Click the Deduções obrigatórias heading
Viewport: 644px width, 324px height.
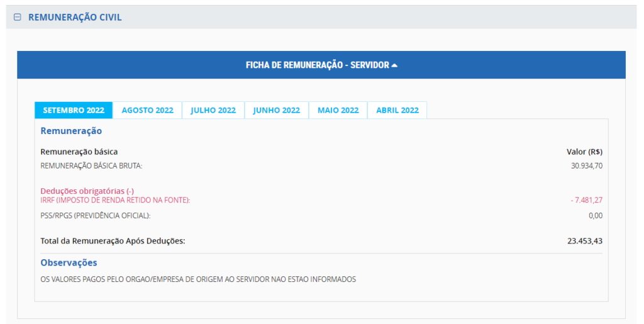87,191
